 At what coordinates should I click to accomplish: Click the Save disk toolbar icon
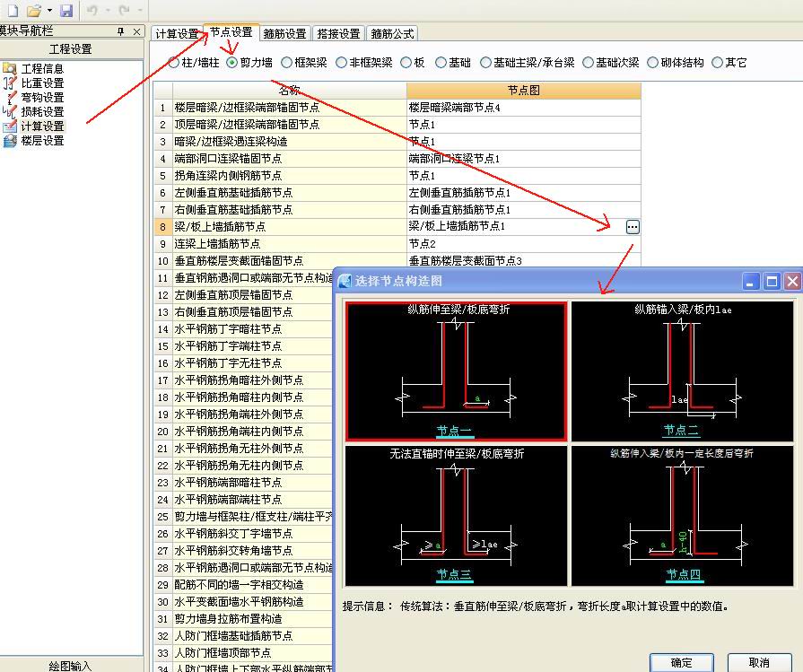pos(66,10)
